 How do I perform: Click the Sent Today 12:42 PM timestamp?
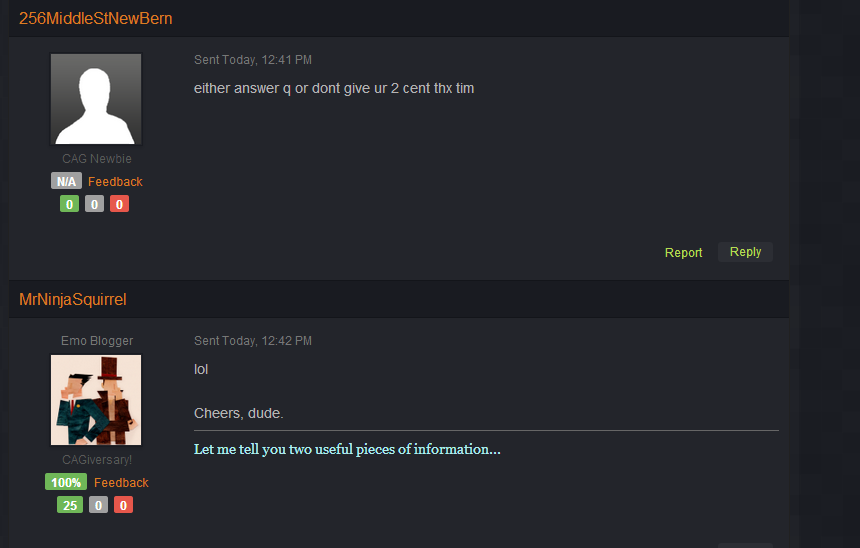253,341
